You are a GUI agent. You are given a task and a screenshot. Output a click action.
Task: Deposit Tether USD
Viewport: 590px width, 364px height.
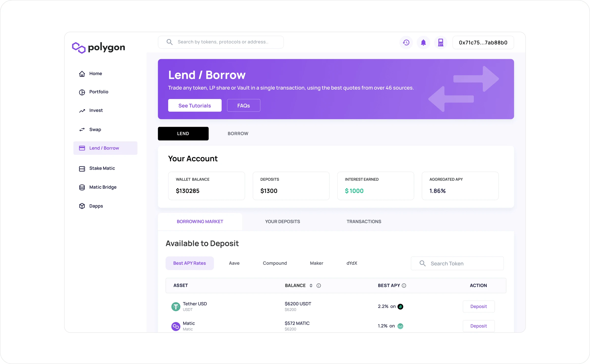[x=479, y=307]
